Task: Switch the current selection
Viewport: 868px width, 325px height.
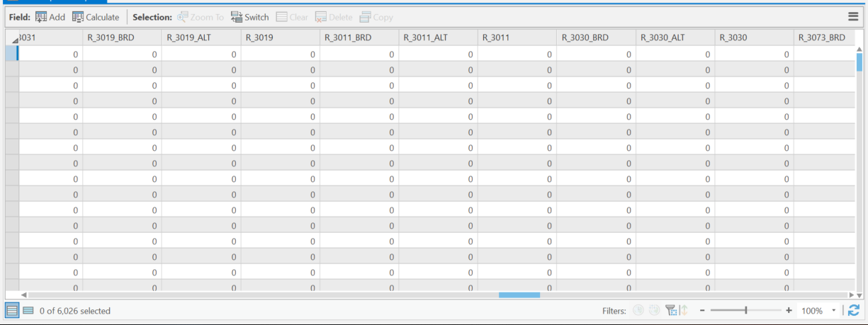Action: [x=249, y=17]
